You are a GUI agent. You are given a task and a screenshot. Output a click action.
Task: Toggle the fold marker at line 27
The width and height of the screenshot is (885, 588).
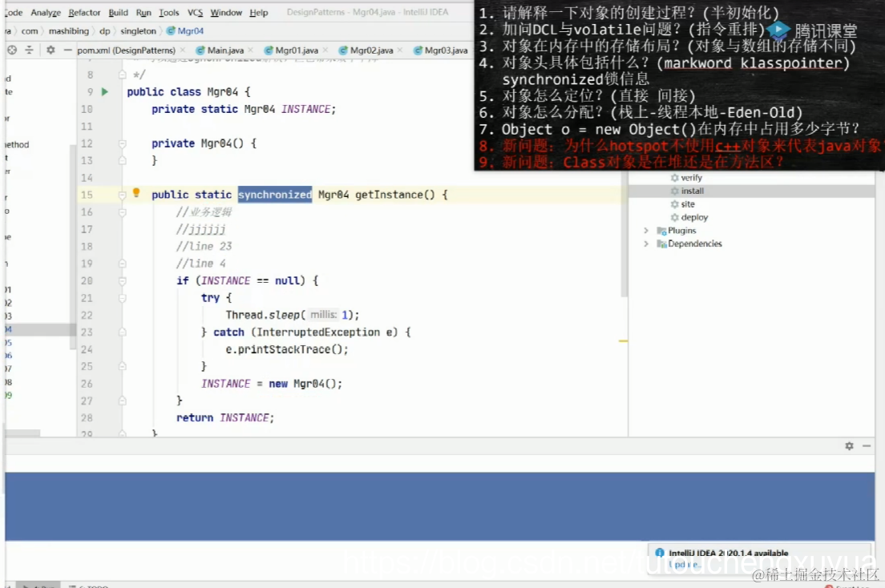point(123,401)
